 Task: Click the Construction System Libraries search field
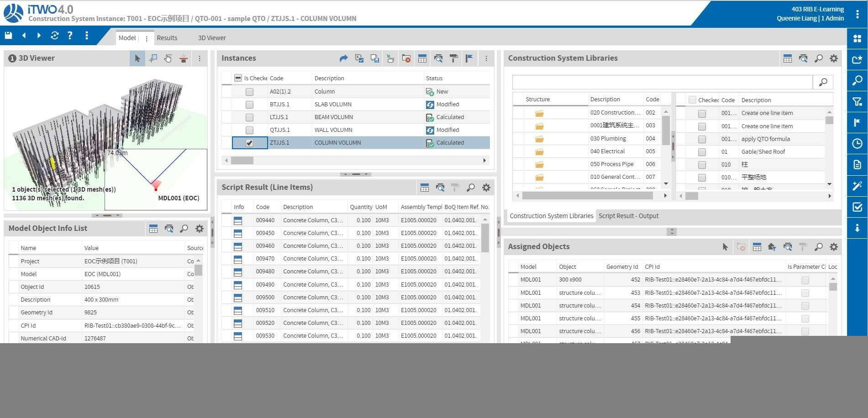[x=662, y=82]
